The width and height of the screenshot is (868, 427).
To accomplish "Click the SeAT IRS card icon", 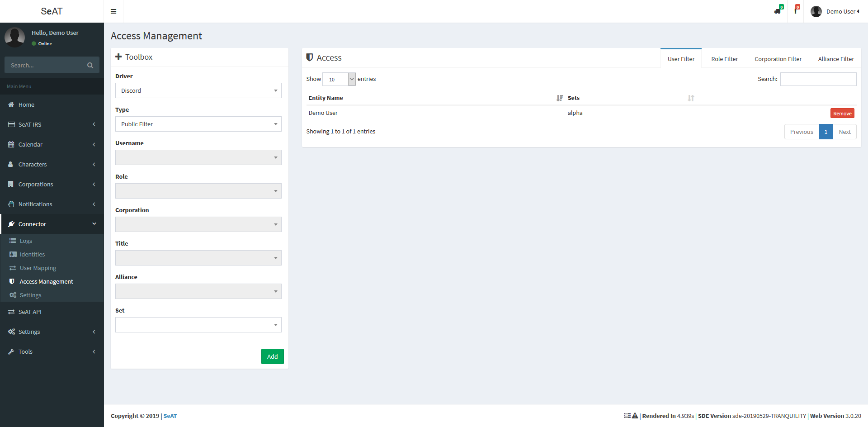I will click(x=11, y=124).
